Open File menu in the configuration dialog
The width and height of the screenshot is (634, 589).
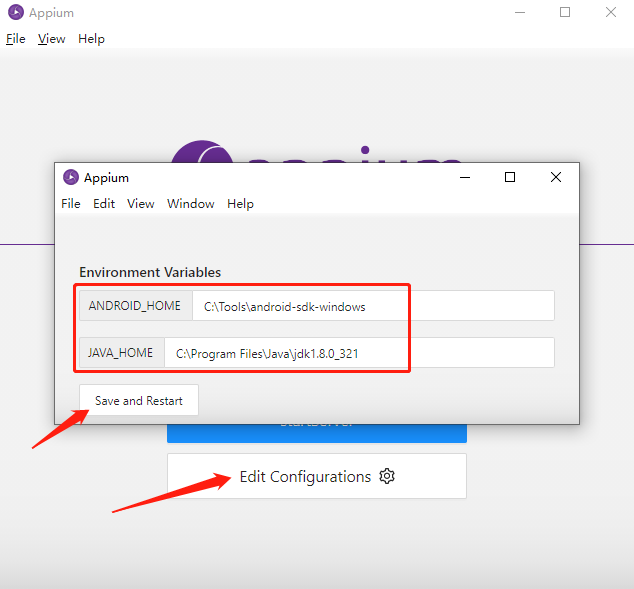coord(71,203)
